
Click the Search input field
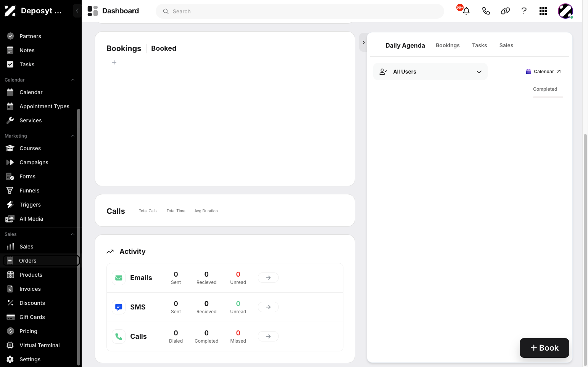(300, 11)
